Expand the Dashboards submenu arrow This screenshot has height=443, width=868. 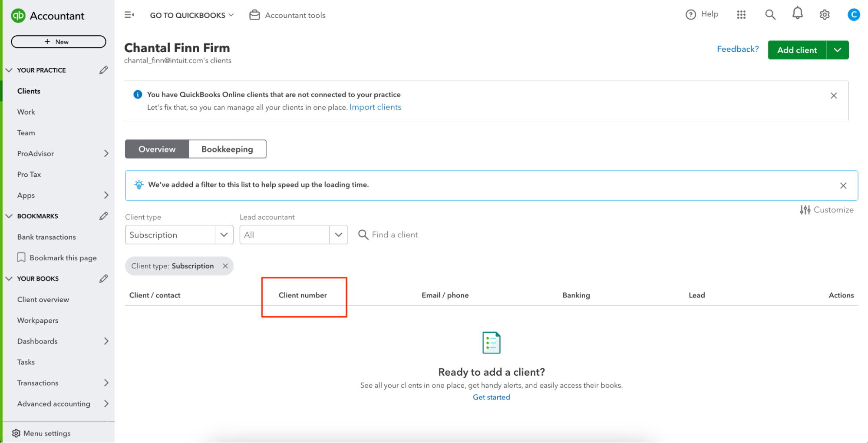tap(106, 341)
